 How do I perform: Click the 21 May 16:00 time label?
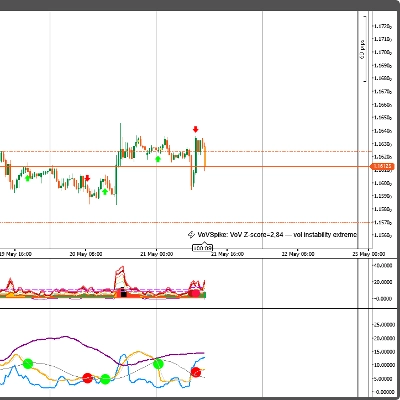point(227,254)
